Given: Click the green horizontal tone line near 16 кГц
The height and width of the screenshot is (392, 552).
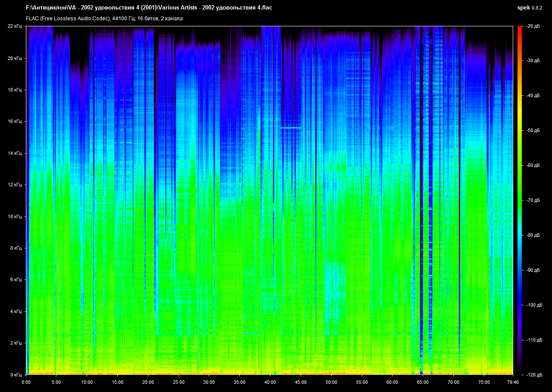Looking at the screenshot, I should (291, 128).
